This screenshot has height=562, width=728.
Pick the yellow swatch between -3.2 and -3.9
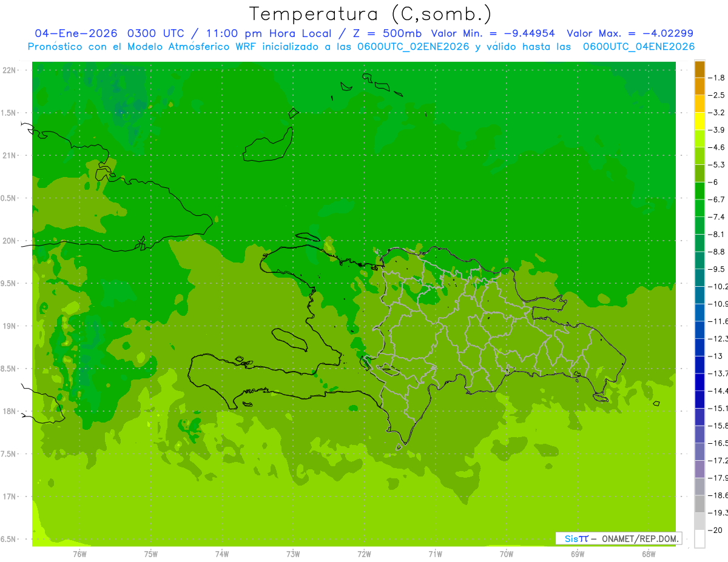699,121
